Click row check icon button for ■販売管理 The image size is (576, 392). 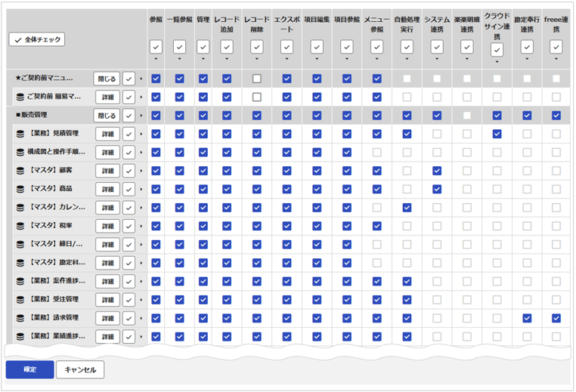(x=129, y=116)
